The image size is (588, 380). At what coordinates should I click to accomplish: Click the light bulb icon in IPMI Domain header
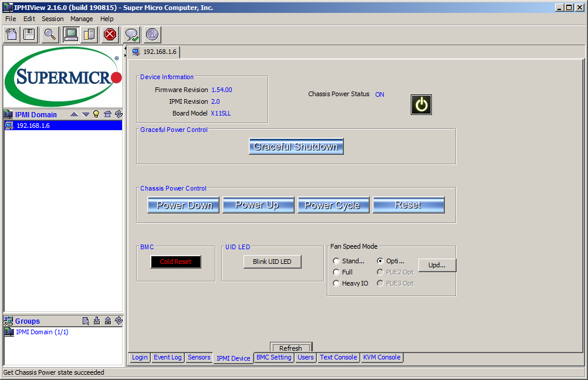coord(96,114)
